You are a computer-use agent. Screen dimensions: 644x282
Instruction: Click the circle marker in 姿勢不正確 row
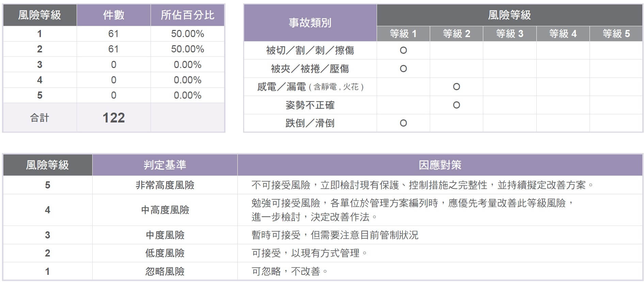456,105
